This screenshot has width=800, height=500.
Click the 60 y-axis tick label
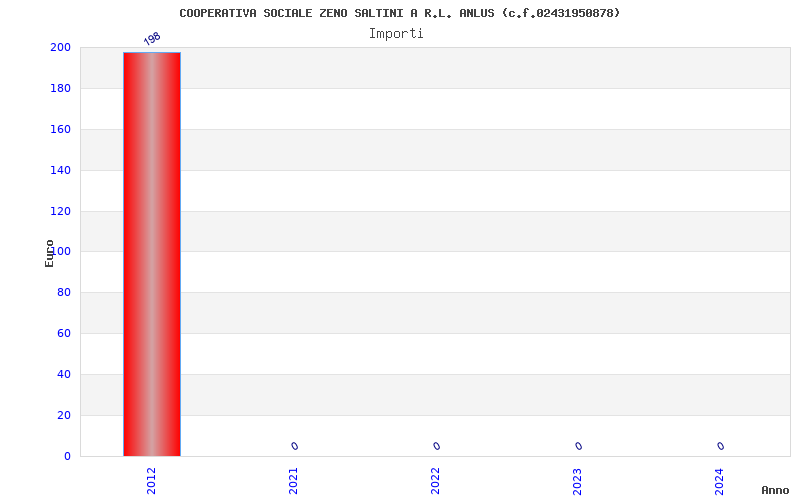pyautogui.click(x=64, y=333)
